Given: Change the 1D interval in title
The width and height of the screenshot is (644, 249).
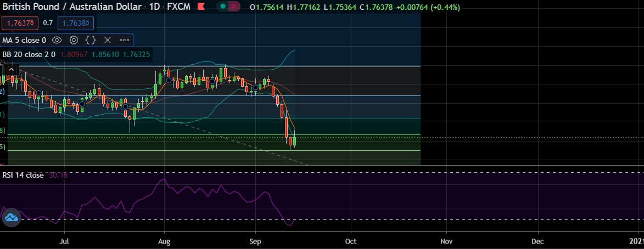Looking at the screenshot, I should [154, 7].
